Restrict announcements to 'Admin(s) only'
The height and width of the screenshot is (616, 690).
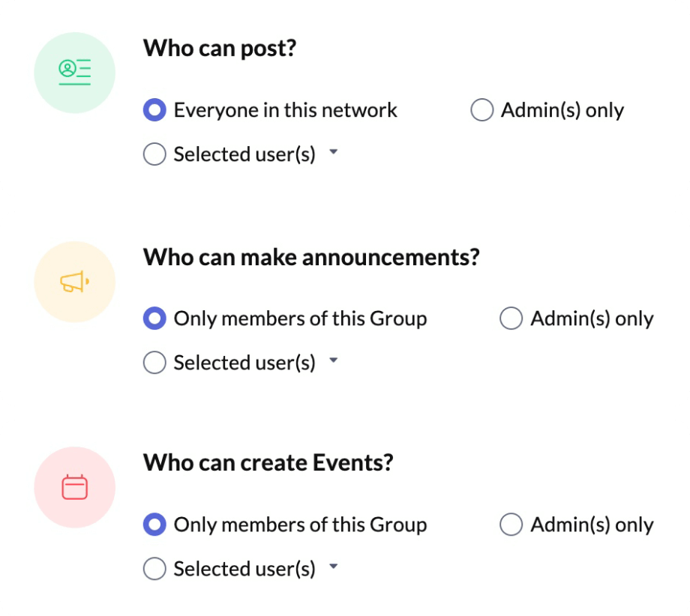(511, 319)
